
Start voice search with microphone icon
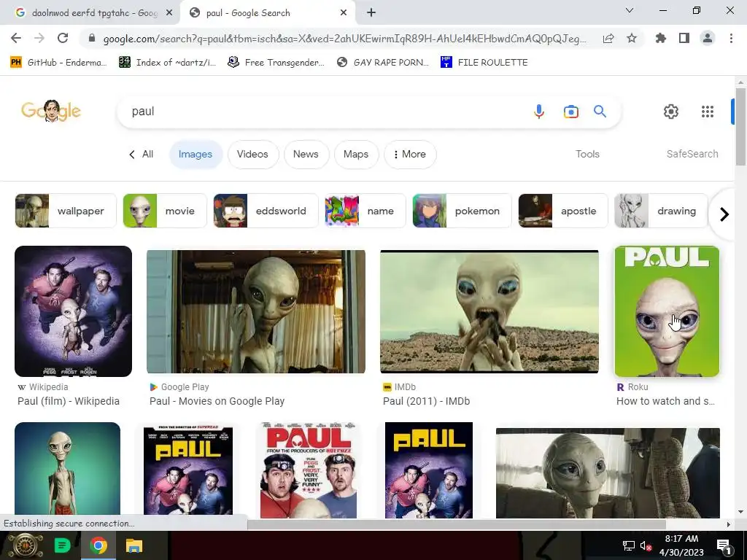click(x=539, y=112)
